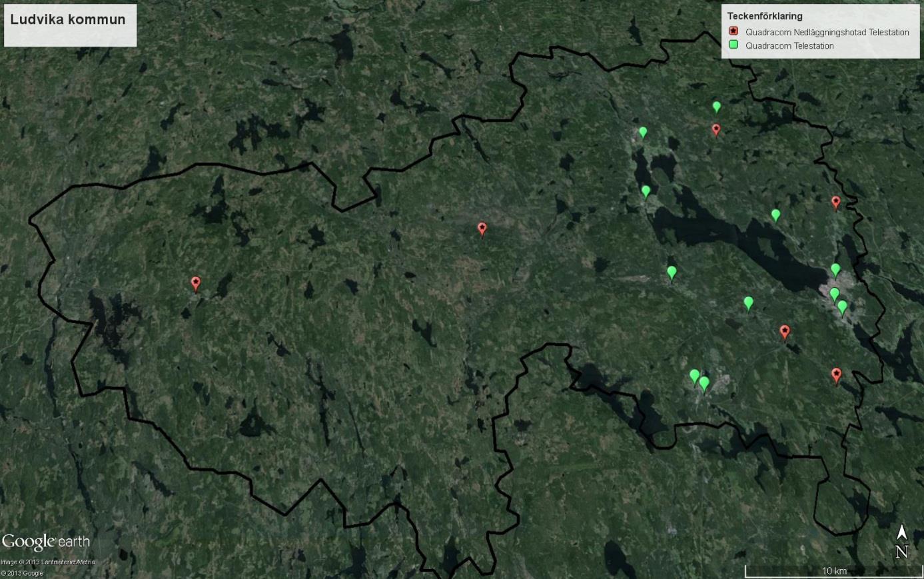Click the middle pin of the eastern green cluster
The image size is (924, 579).
pos(834,294)
